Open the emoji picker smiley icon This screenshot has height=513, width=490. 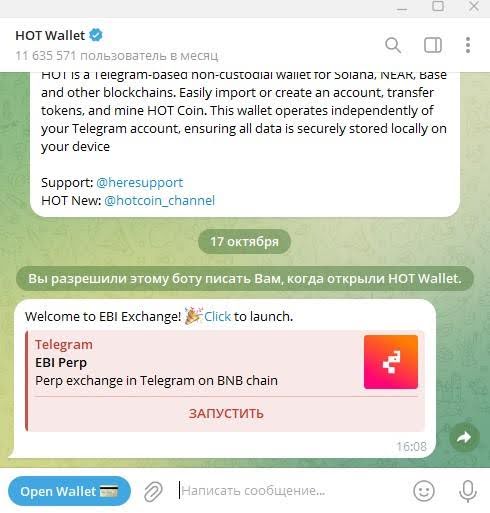point(424,491)
